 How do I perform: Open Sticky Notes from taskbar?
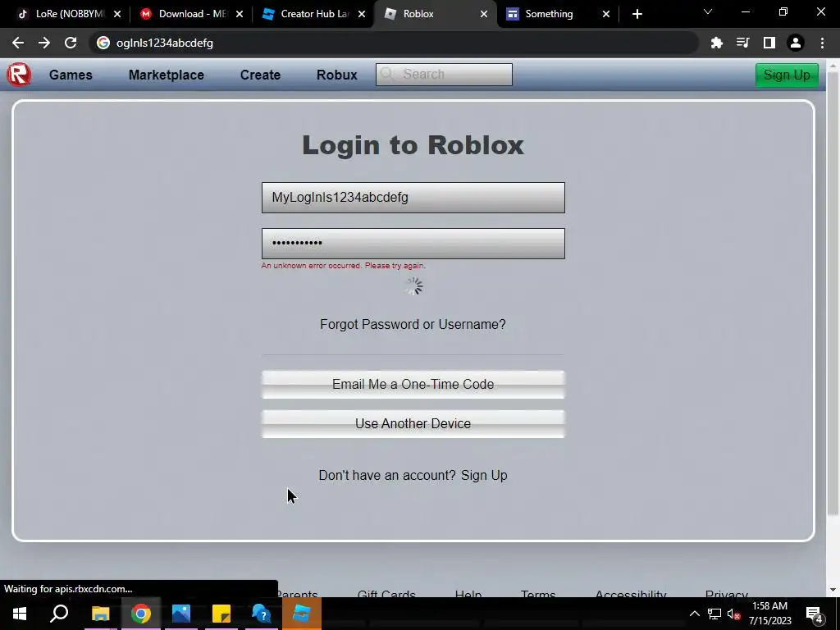(x=221, y=614)
